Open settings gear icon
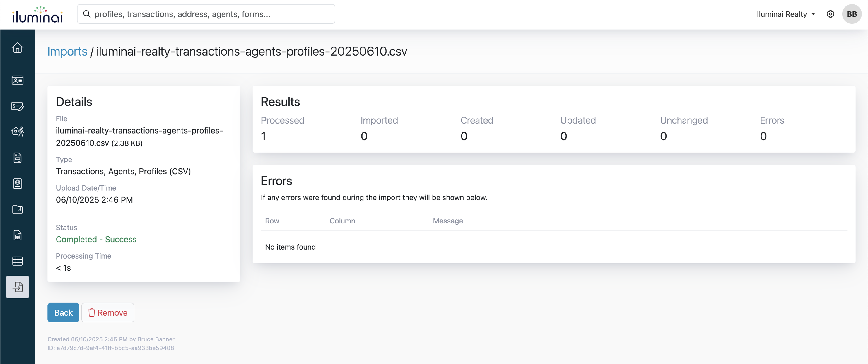Image resolution: width=868 pixels, height=364 pixels. 831,14
